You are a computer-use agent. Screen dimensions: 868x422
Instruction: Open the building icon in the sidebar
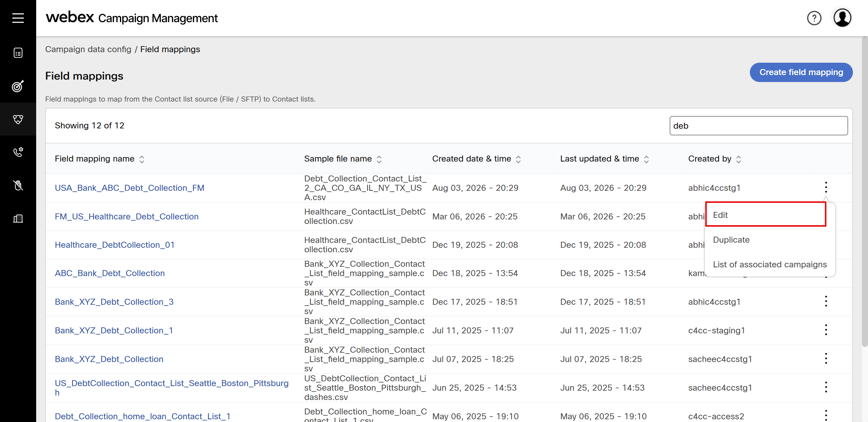tap(18, 219)
